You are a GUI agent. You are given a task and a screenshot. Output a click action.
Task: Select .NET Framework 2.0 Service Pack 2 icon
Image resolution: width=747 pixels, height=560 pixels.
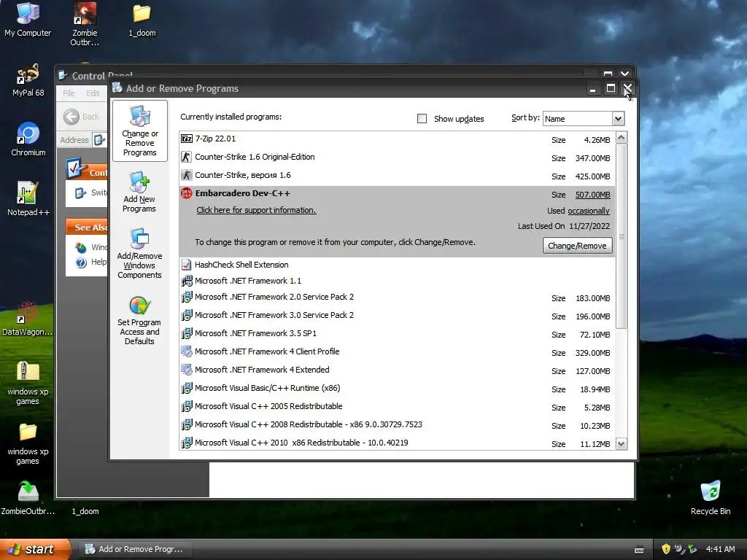coord(187,297)
